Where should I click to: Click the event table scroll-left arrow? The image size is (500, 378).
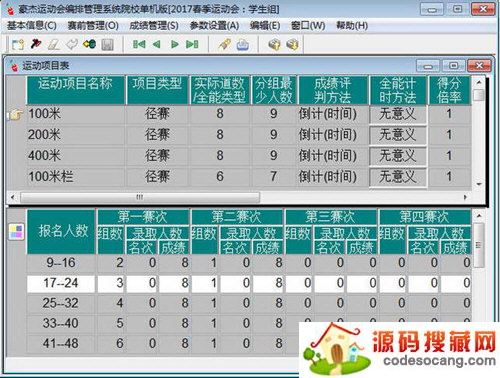click(x=13, y=197)
